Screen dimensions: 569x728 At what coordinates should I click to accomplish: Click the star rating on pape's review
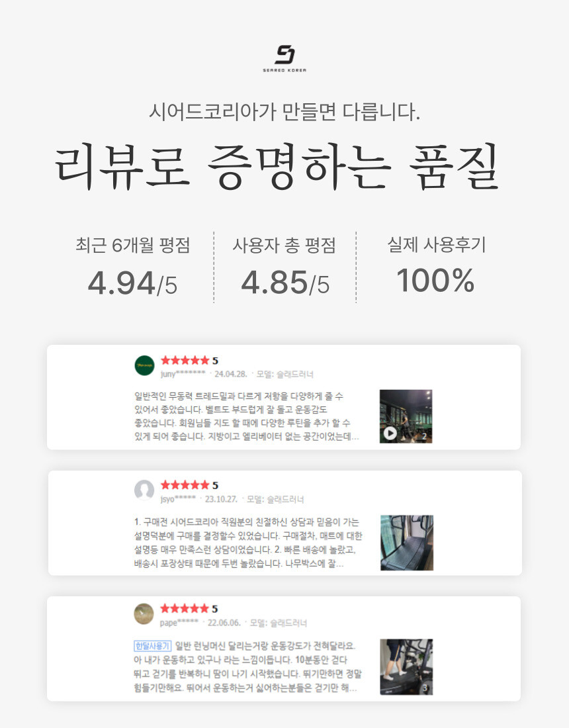pyautogui.click(x=189, y=609)
